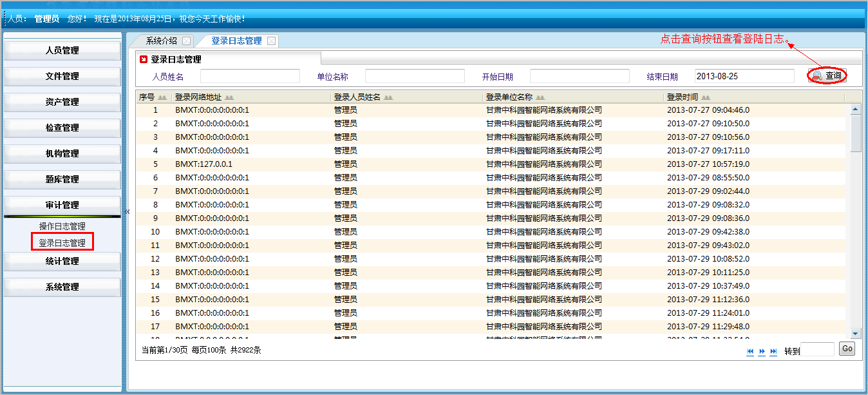This screenshot has width=868, height=395.
Task: Click the scrollbar up arrow in log table
Action: (856, 109)
